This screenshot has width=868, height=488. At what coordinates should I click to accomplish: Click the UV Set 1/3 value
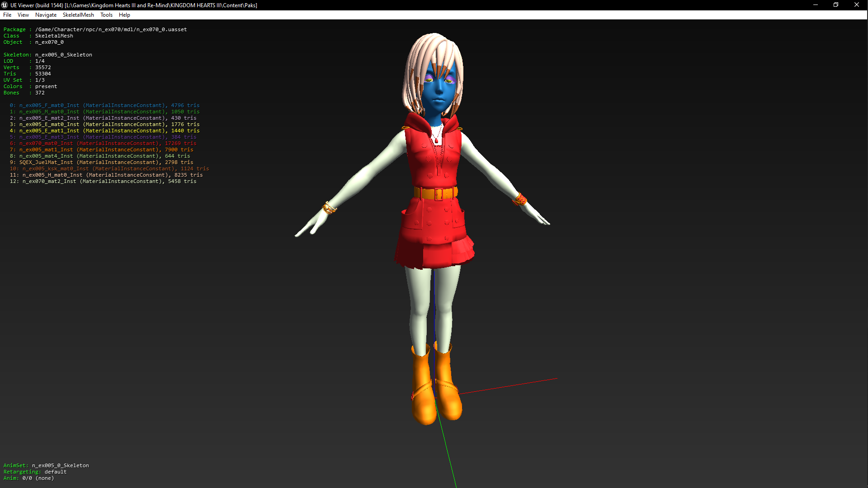(40, 80)
